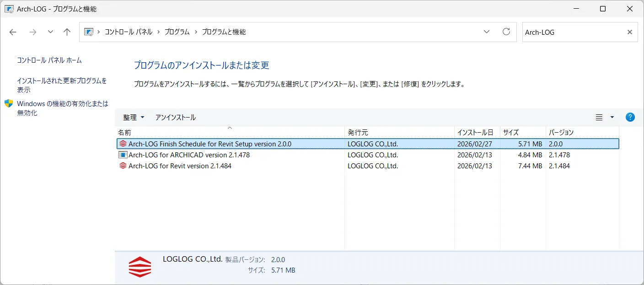Open the 整理 dropdown menu
The height and width of the screenshot is (285, 644).
[134, 118]
